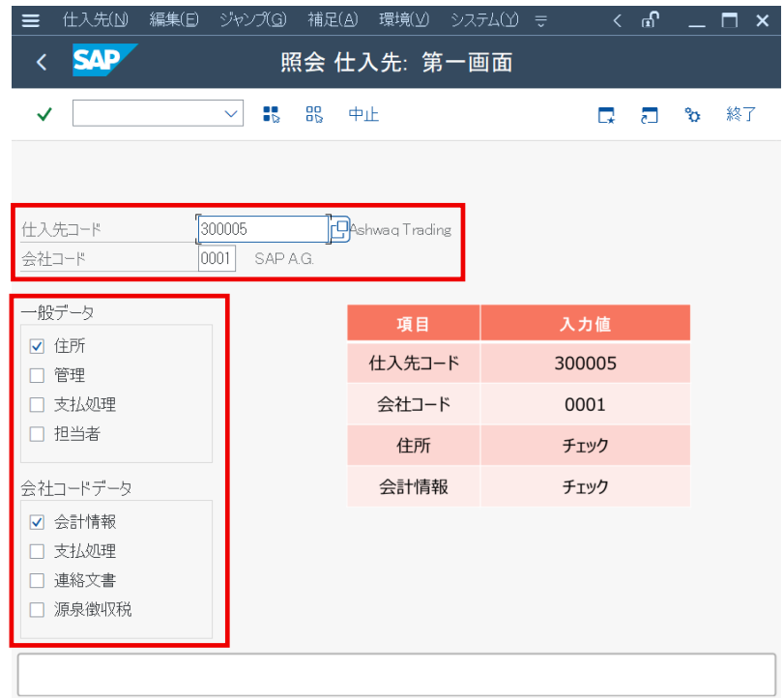Click the new session window icon

(606, 115)
